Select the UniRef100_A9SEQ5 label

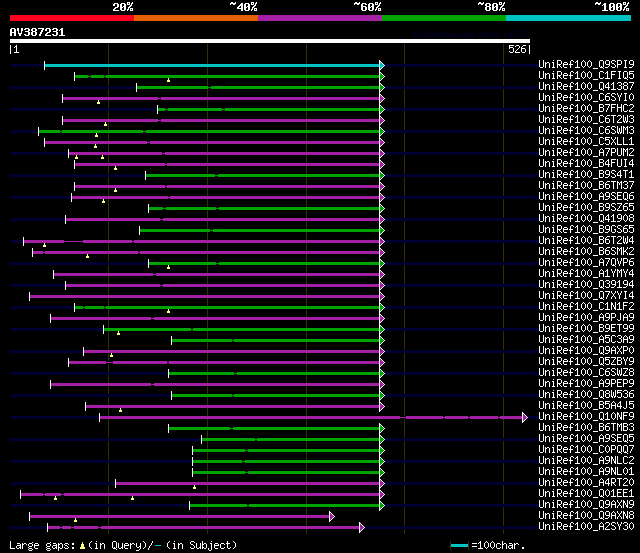pyautogui.click(x=586, y=439)
